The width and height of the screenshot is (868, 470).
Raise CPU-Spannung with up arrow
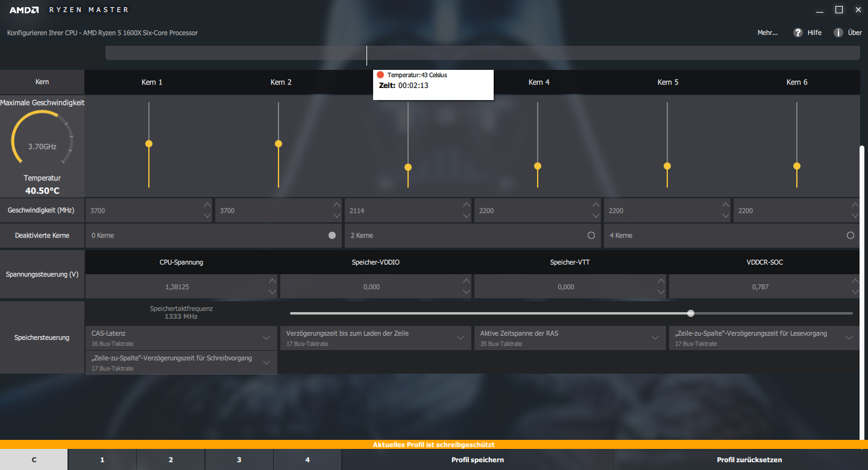tap(272, 281)
